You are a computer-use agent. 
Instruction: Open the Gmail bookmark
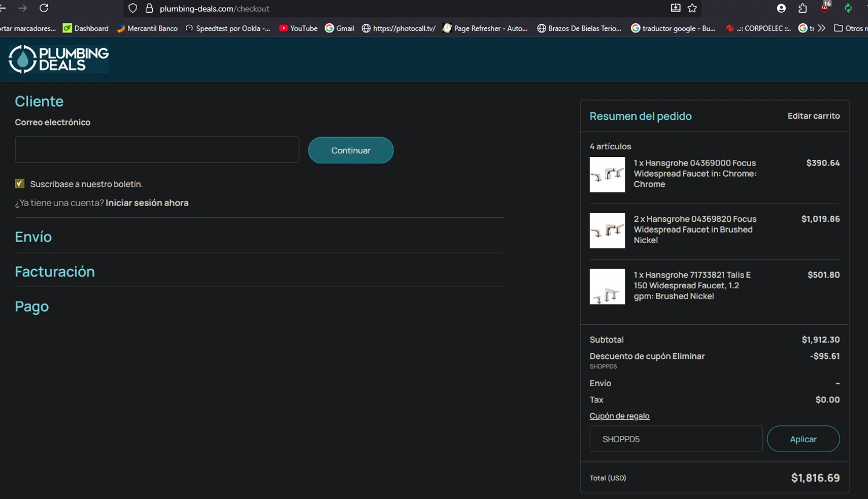(340, 28)
